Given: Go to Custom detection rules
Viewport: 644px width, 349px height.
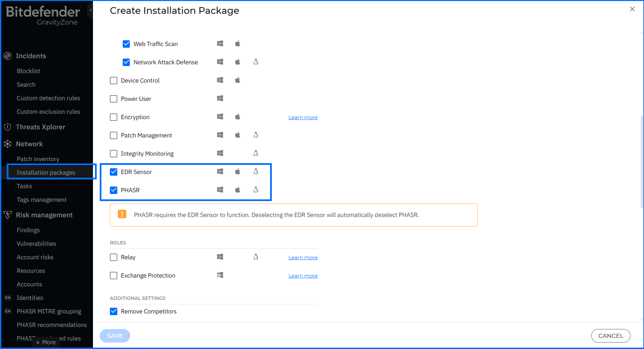Looking at the screenshot, I should click(x=48, y=98).
